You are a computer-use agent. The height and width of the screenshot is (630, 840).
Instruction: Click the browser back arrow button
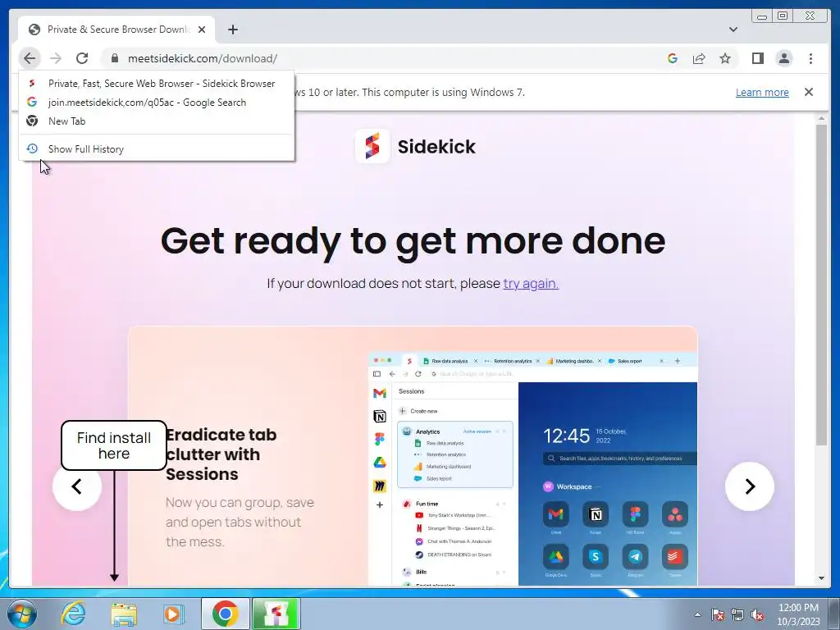pyautogui.click(x=30, y=58)
